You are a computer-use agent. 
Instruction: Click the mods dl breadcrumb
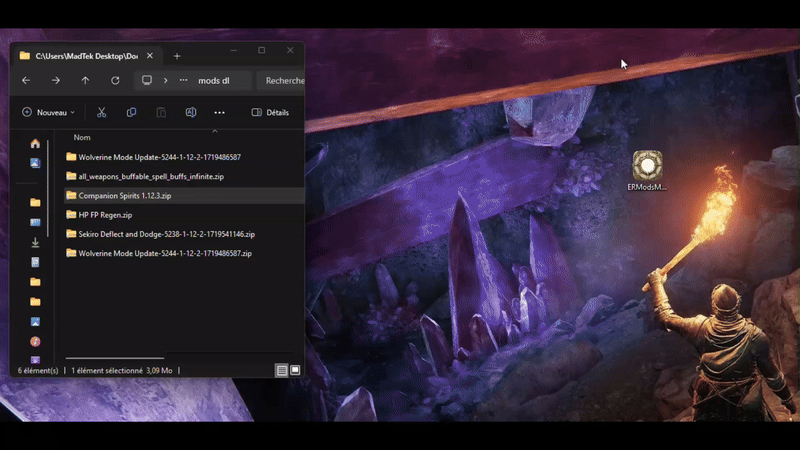tap(214, 81)
